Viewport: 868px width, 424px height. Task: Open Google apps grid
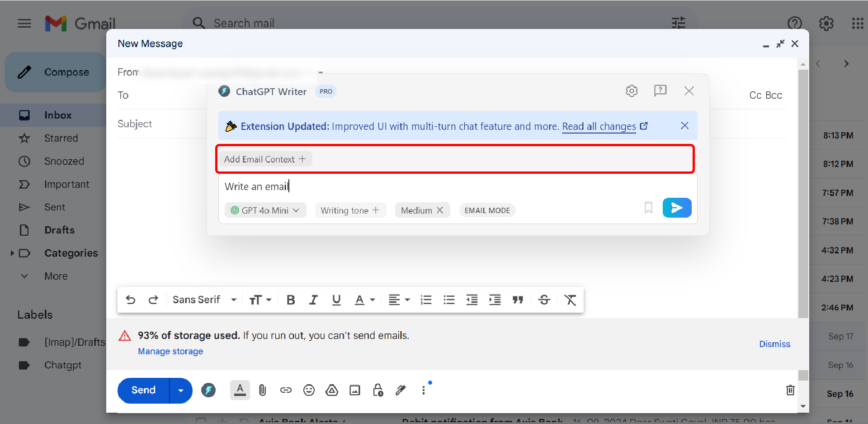coord(858,23)
